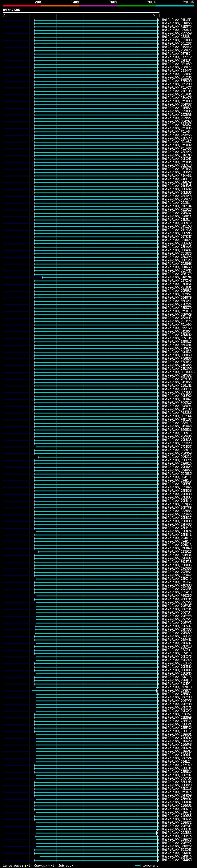Open hit UniRef100_P23569
The width and height of the screenshot is (197, 868).
[x=177, y=33]
